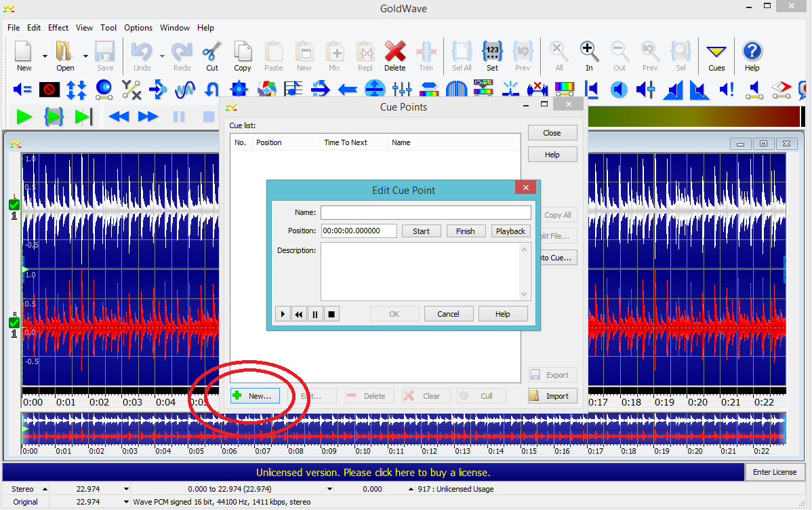The height and width of the screenshot is (510, 812).
Task: Expand the dropdown arrow next to Open
Action: pyautogui.click(x=85, y=56)
